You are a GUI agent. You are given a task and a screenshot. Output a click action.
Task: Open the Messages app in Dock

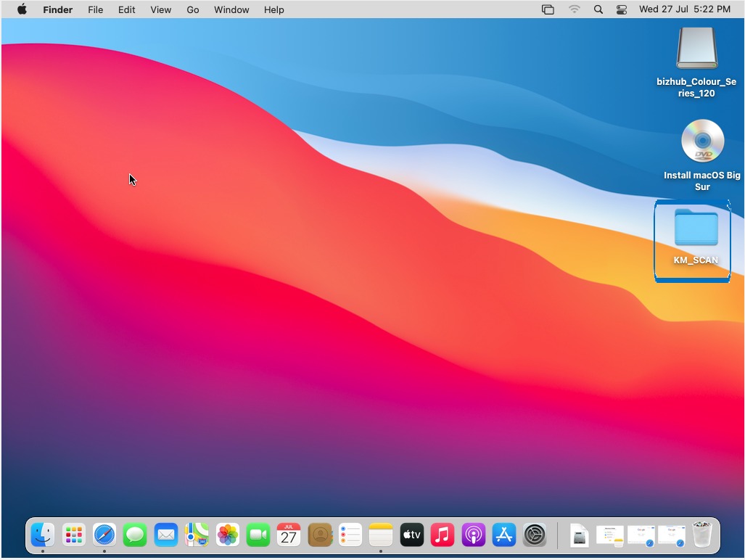tap(135, 535)
